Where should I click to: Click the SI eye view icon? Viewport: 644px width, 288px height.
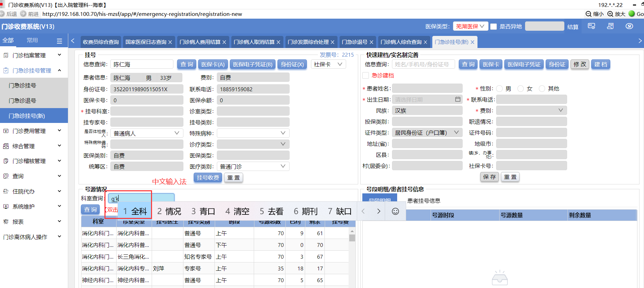pos(592,26)
